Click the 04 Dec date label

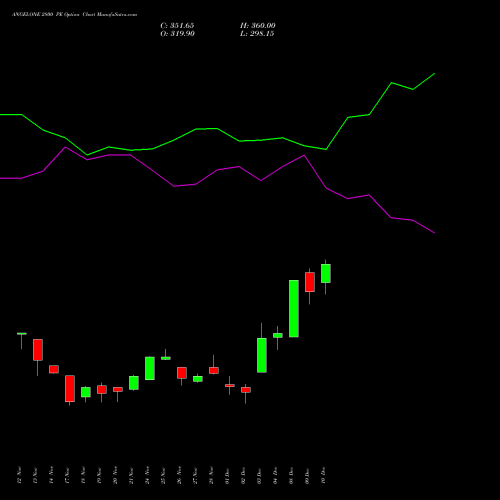coord(275,475)
